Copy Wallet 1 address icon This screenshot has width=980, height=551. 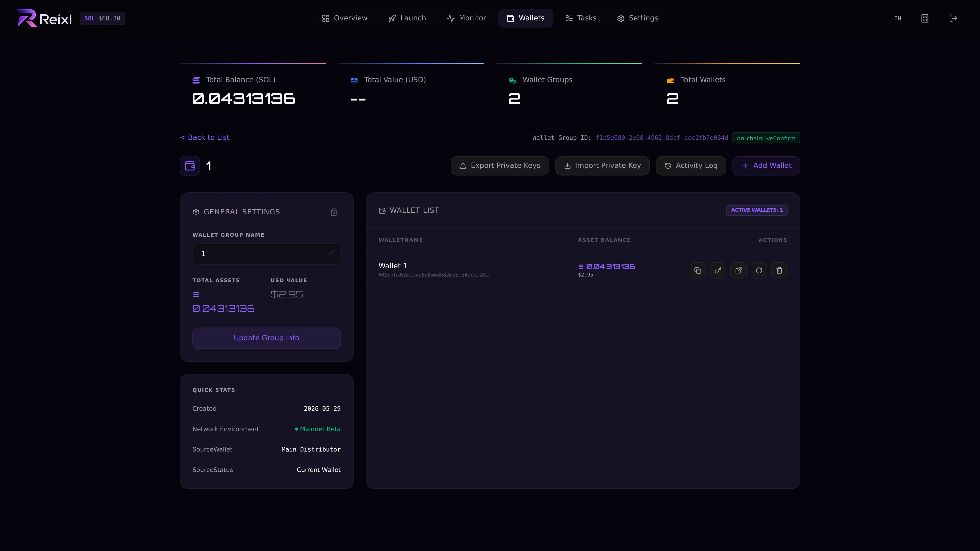point(698,270)
